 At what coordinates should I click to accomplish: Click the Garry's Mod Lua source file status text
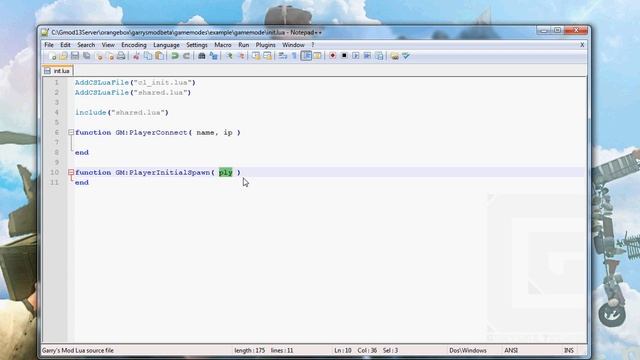pyautogui.click(x=78, y=351)
